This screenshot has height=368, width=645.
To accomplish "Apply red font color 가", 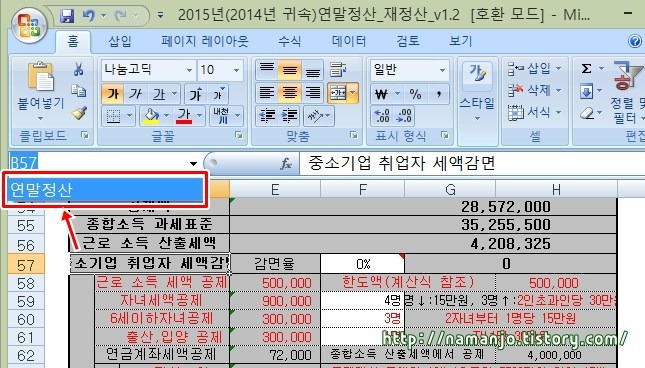I will tap(184, 116).
